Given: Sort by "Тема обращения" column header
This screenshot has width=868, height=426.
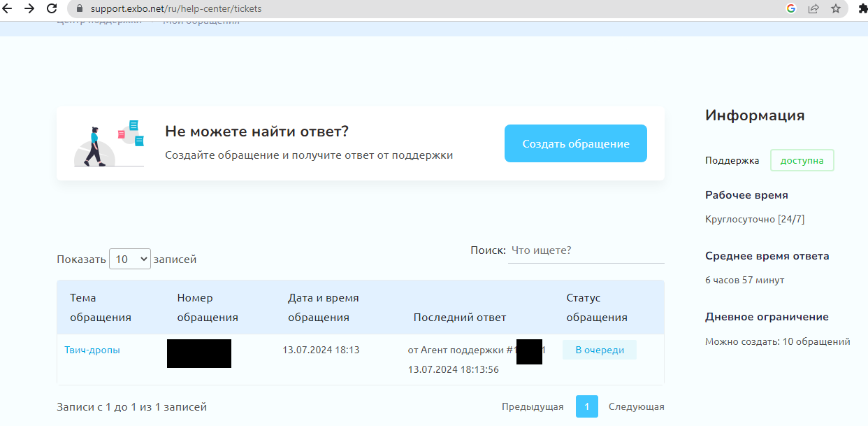Looking at the screenshot, I should (101, 308).
